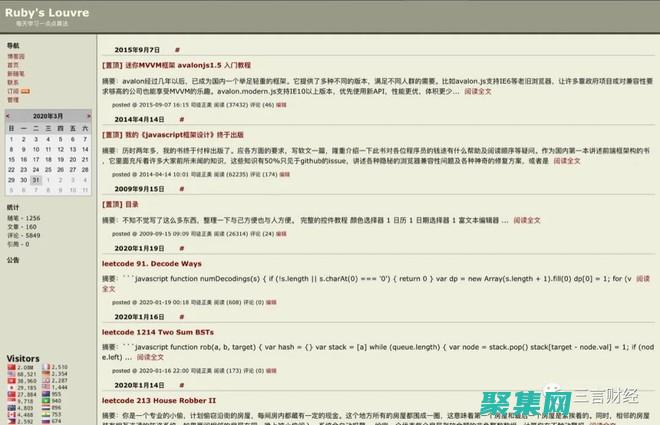Open the javascript框架设计 终于出版 post
The width and height of the screenshot is (660, 425).
pyautogui.click(x=173, y=135)
